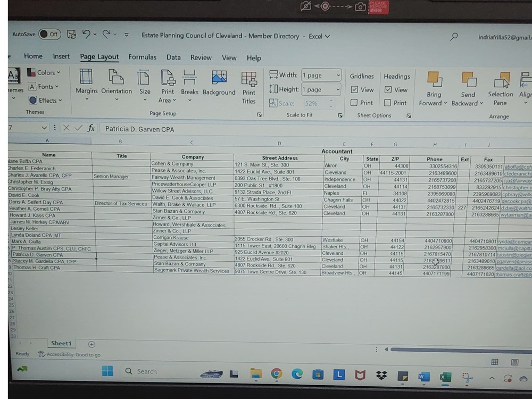Viewport: 532px width, 399px height.
Task: Open the Selection Pane
Action: [501, 89]
